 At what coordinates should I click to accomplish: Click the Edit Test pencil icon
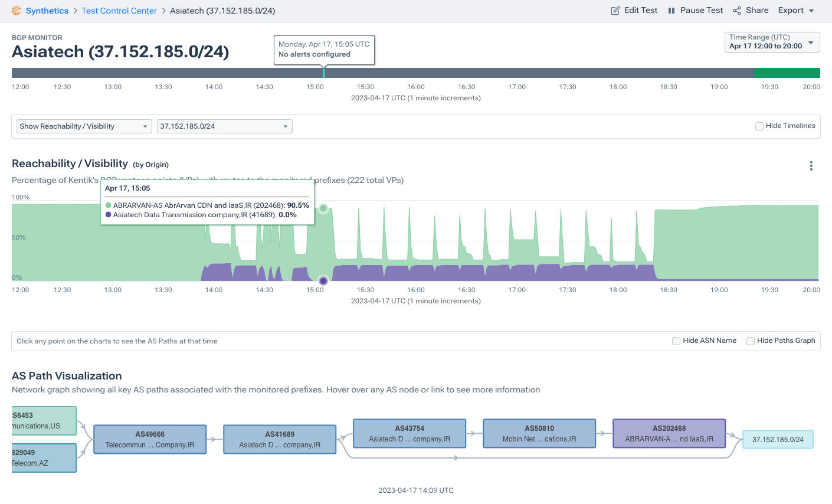(x=615, y=11)
